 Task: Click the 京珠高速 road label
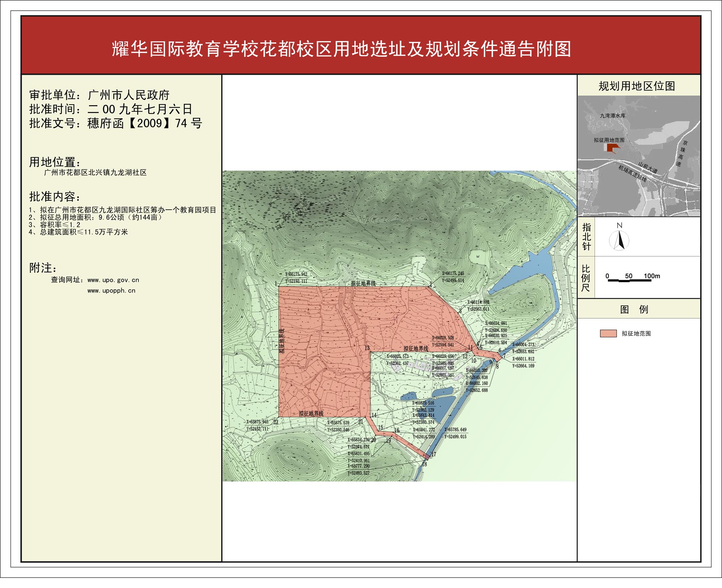coord(682,153)
